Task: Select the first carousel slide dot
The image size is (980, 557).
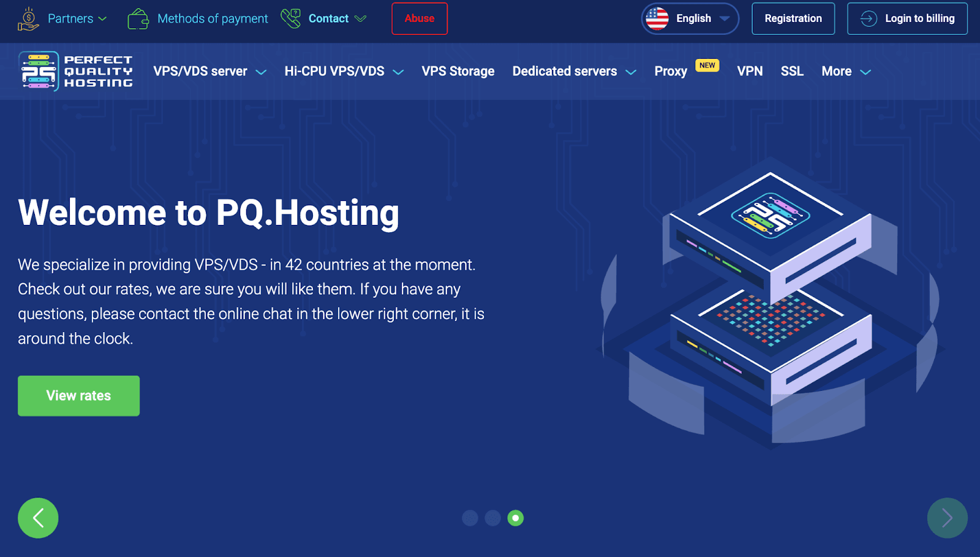Action: click(x=470, y=518)
